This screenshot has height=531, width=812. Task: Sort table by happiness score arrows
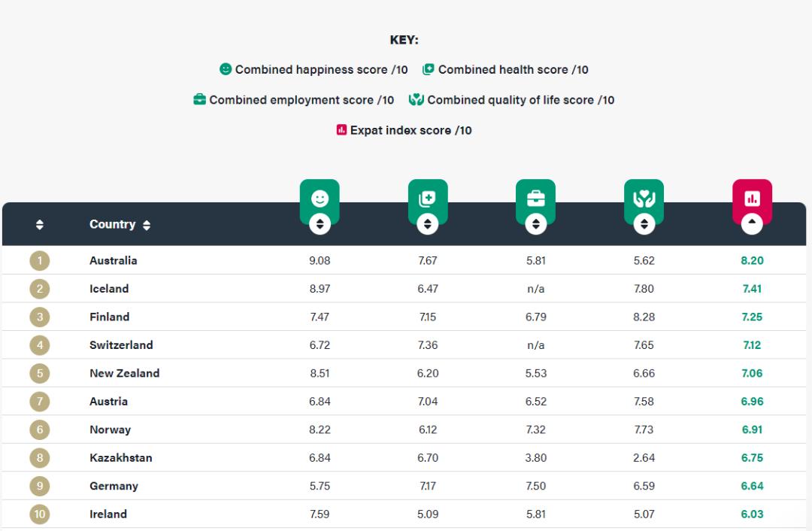tap(320, 223)
